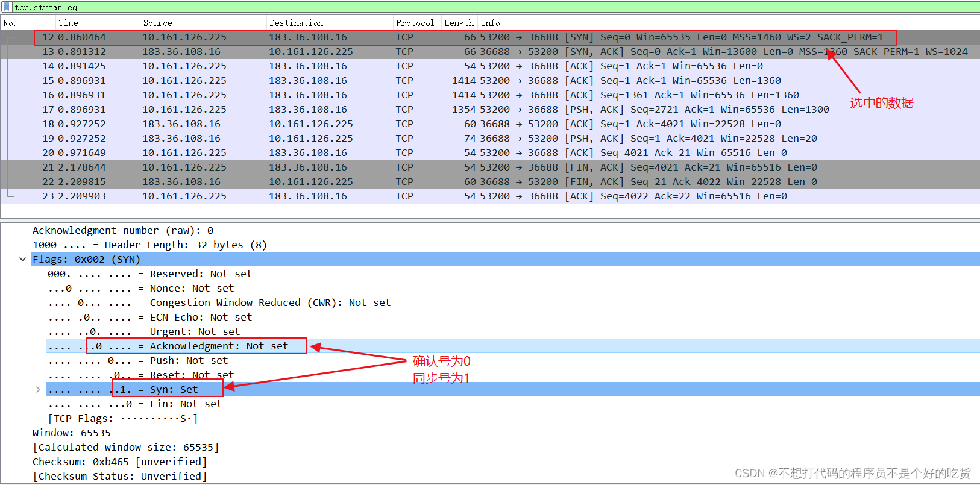Sort by the Destination column header
Image resolution: width=980 pixels, height=485 pixels.
coord(330,23)
